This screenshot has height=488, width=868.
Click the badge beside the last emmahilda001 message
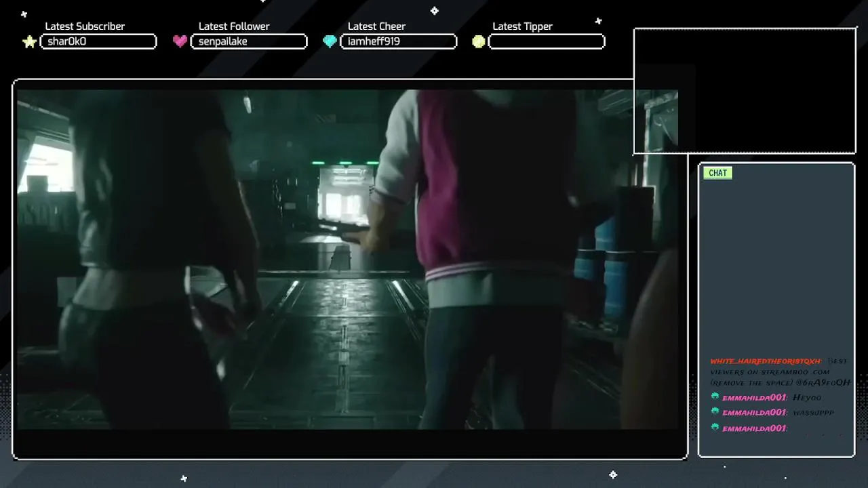click(715, 427)
